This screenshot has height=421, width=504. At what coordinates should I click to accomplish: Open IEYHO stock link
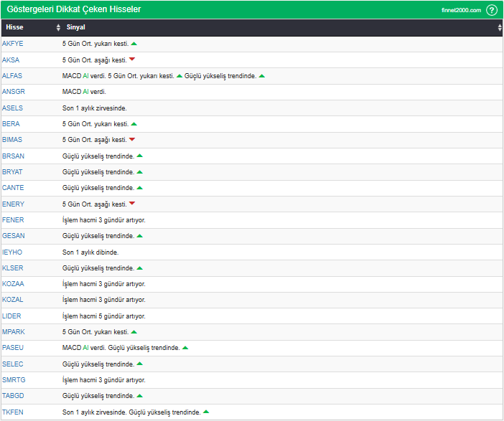point(12,252)
